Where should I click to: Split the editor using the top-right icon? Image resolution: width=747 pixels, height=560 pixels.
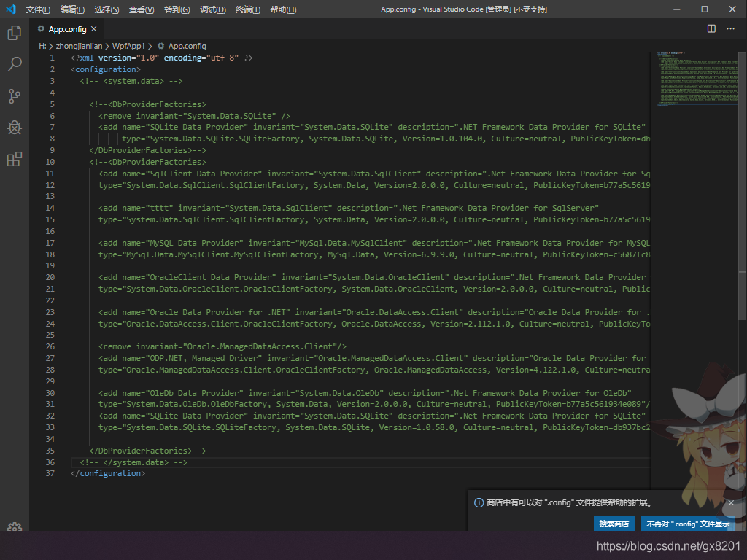coord(711,28)
